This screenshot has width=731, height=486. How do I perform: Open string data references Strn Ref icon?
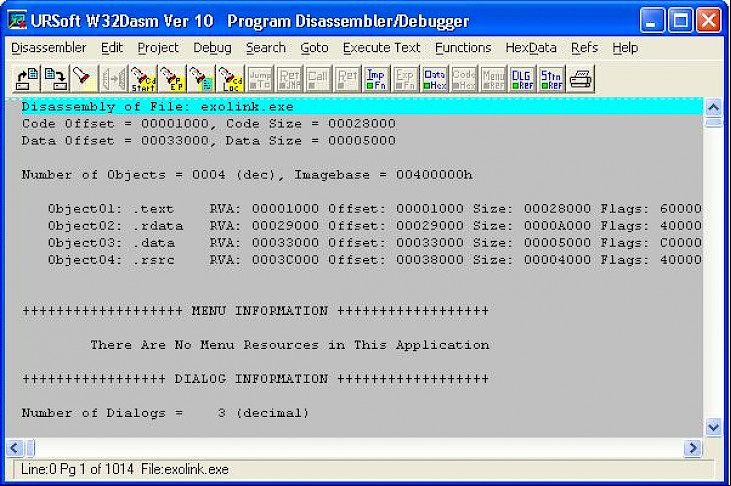(552, 78)
